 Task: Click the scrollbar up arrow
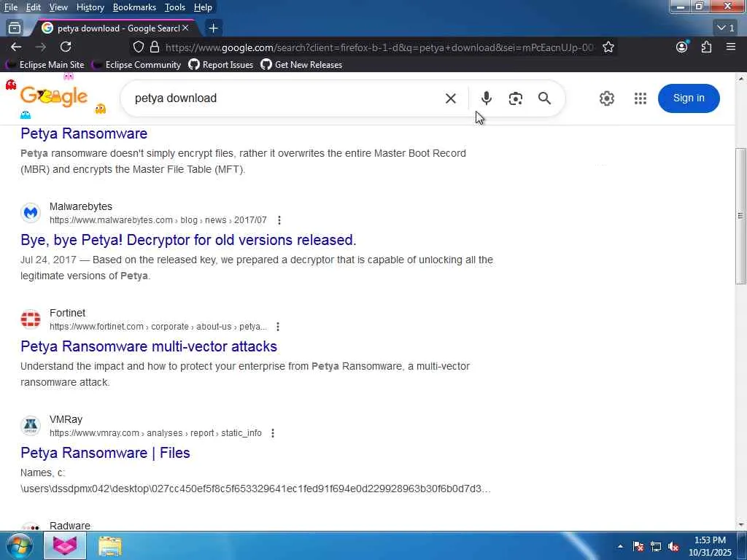click(741, 79)
